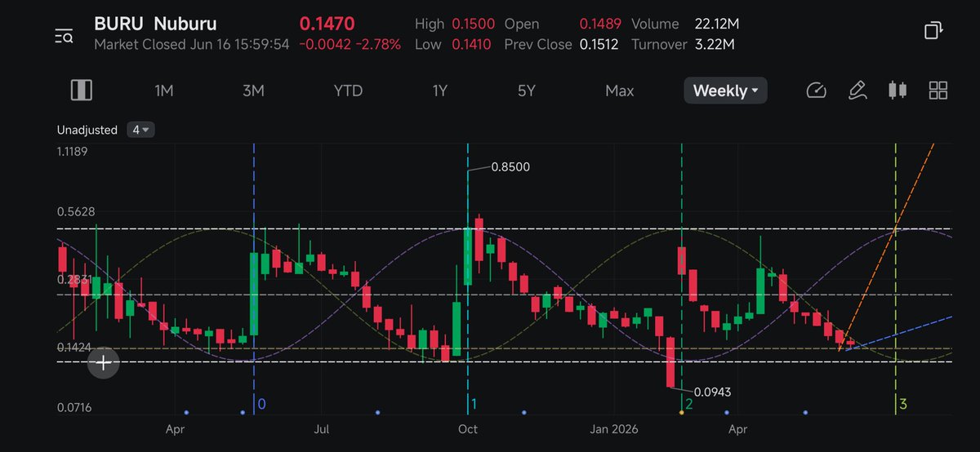The image size is (980, 452).
Task: Click the Jul date axis label
Action: coord(322,428)
